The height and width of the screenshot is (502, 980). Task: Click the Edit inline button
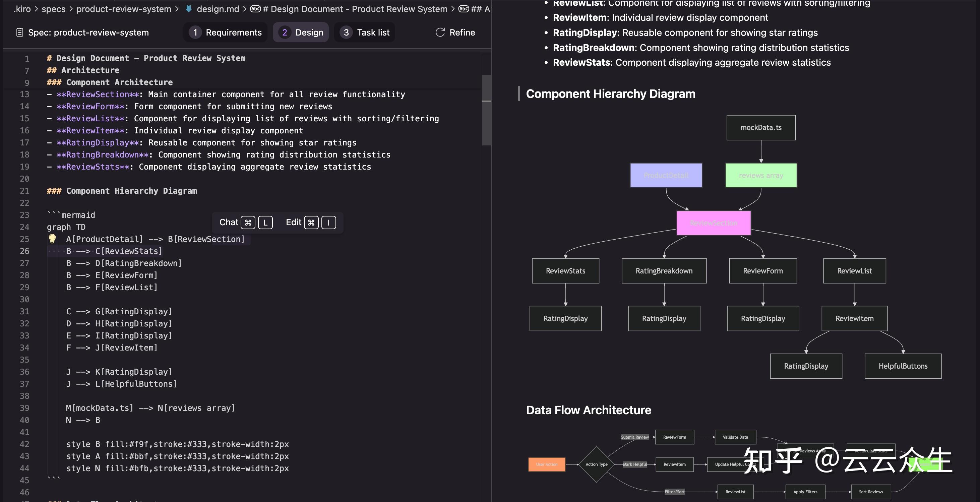pos(293,223)
